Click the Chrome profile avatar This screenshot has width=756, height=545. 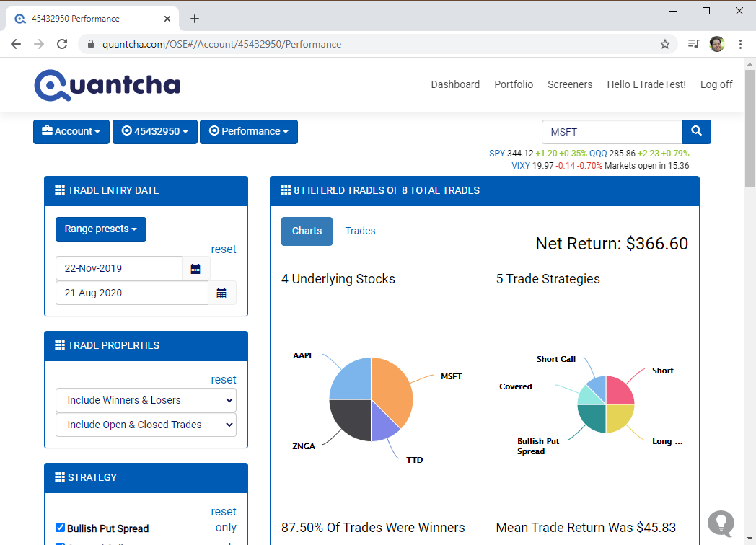(x=717, y=44)
